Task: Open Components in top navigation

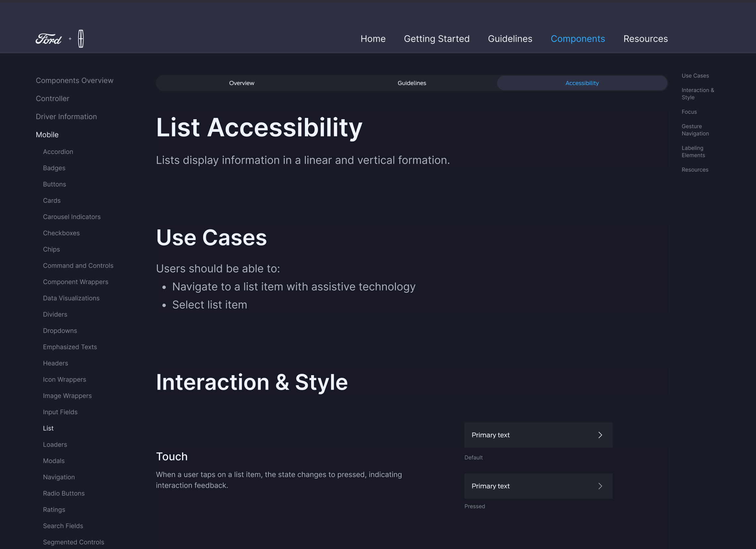Action: 578,39
